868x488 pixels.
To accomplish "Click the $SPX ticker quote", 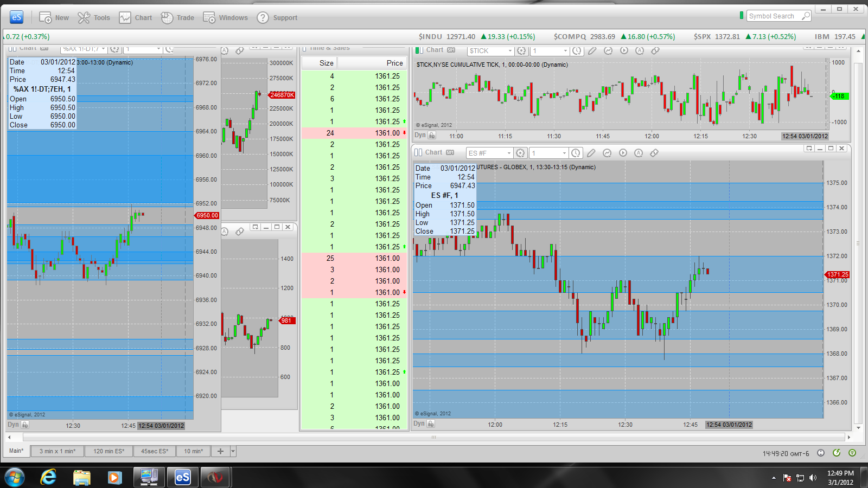I will point(745,36).
